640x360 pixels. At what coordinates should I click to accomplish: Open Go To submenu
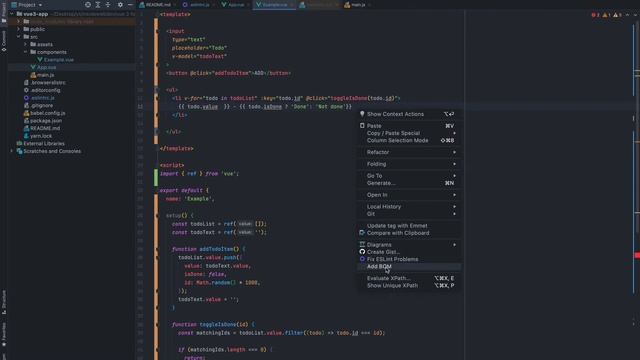(410, 176)
